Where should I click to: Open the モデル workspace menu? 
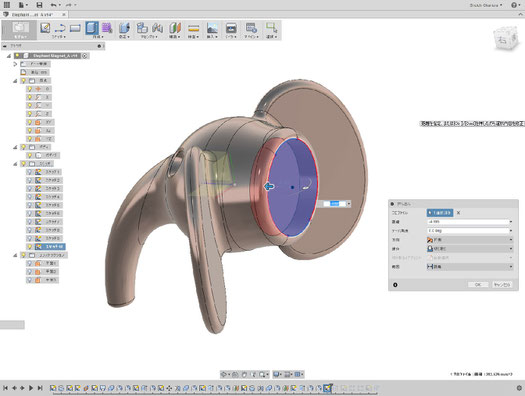click(x=20, y=30)
